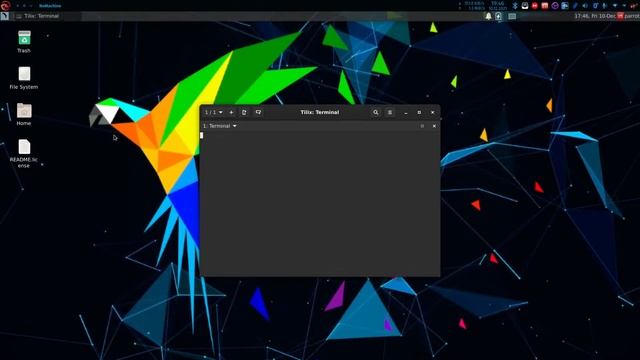Add terminal down in Tilix header
Screen dimensions: 640x360
258,112
